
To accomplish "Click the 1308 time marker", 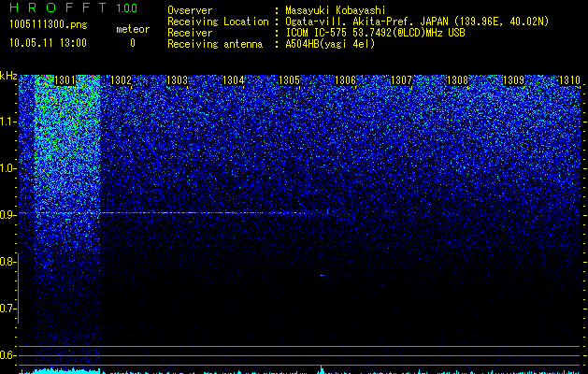I will pyautogui.click(x=457, y=80).
